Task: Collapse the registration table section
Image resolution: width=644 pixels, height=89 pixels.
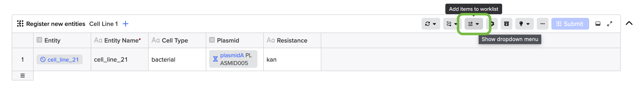Action: 629,23
